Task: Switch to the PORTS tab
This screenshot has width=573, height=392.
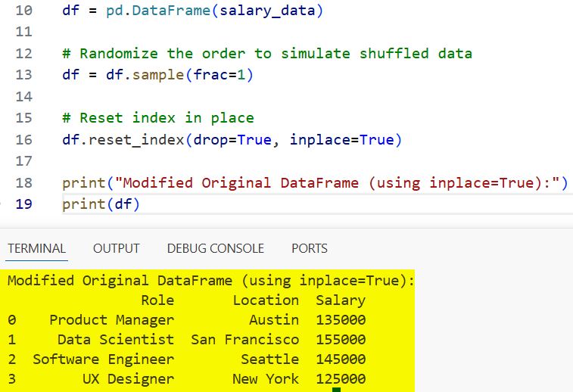Action: click(309, 248)
